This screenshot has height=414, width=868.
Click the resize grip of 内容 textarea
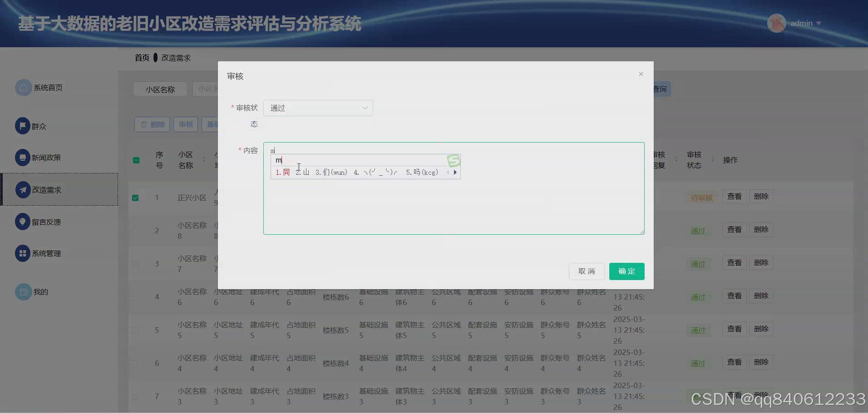click(642, 232)
